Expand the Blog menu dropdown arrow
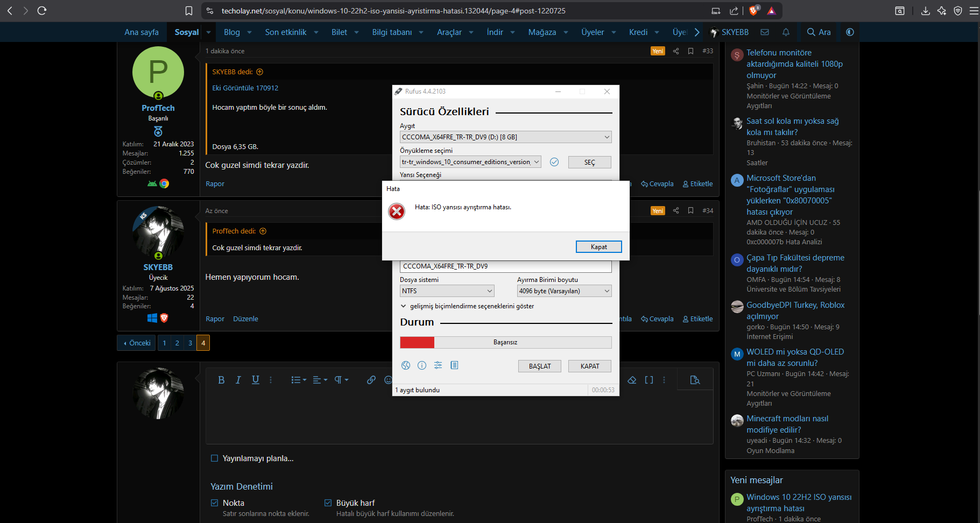 [249, 32]
